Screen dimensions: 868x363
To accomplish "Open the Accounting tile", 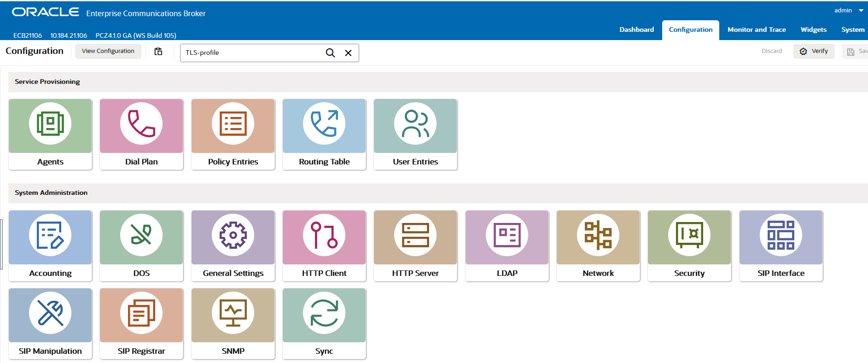I will pos(50,246).
